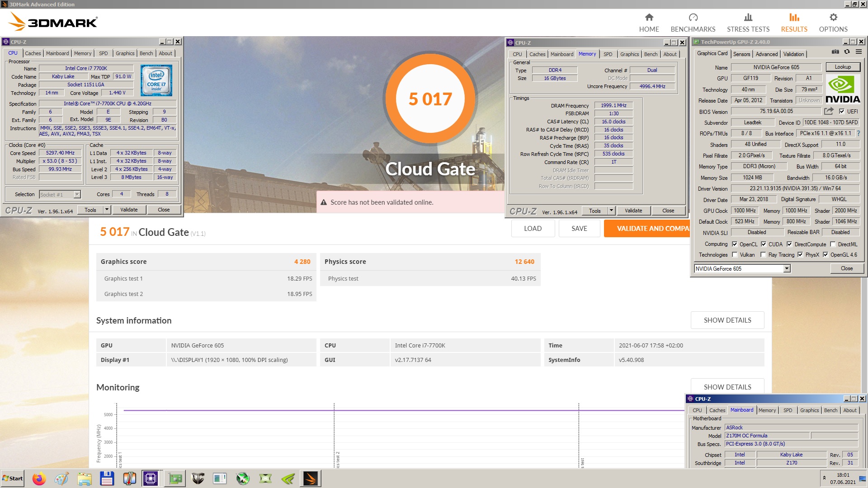Switch to Advanced tab in GPU-Z
The image size is (868, 488).
(767, 54)
